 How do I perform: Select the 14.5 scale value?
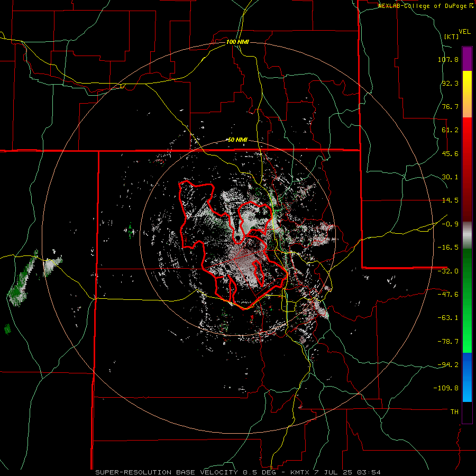point(450,200)
